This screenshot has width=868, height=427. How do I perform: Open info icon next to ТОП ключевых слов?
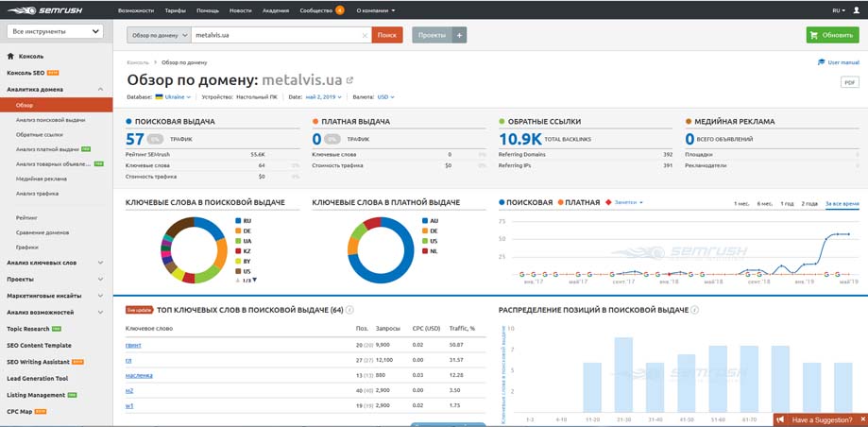point(349,310)
